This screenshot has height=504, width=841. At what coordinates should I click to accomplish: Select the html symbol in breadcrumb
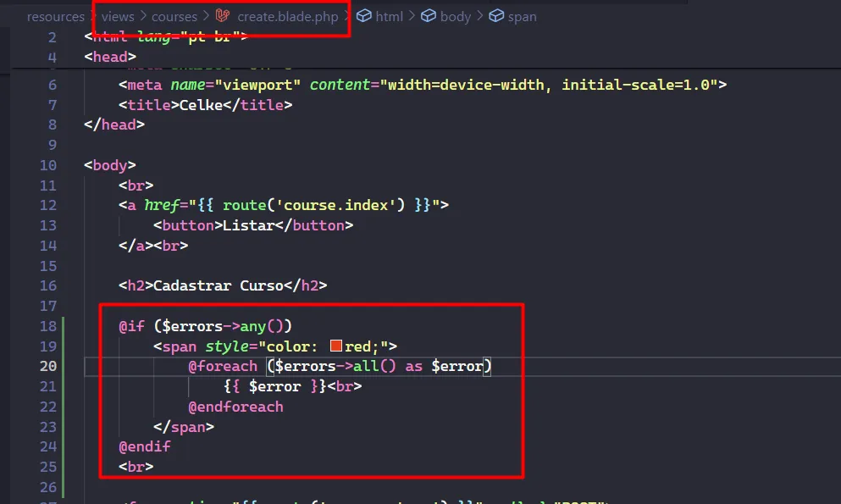click(390, 16)
